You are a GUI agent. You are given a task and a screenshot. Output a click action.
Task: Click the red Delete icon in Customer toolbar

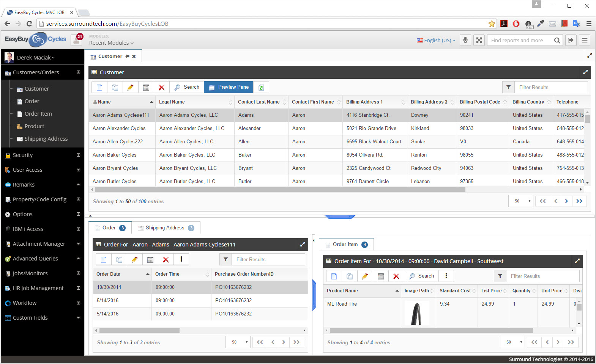tap(161, 87)
